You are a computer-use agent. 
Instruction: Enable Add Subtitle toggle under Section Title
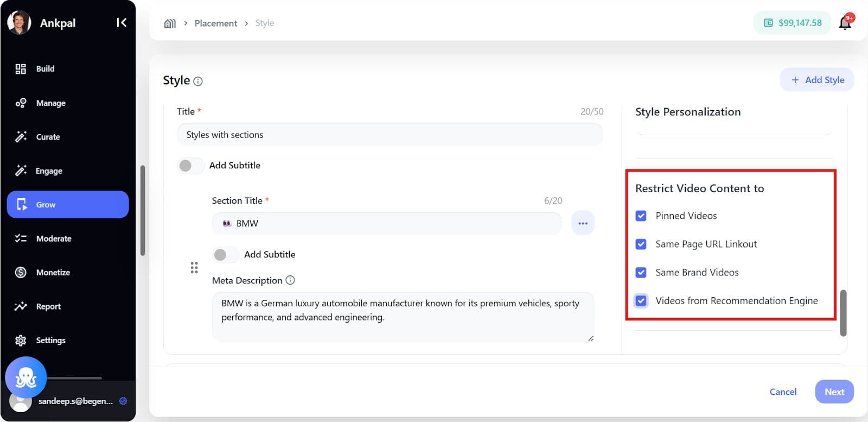coord(225,255)
